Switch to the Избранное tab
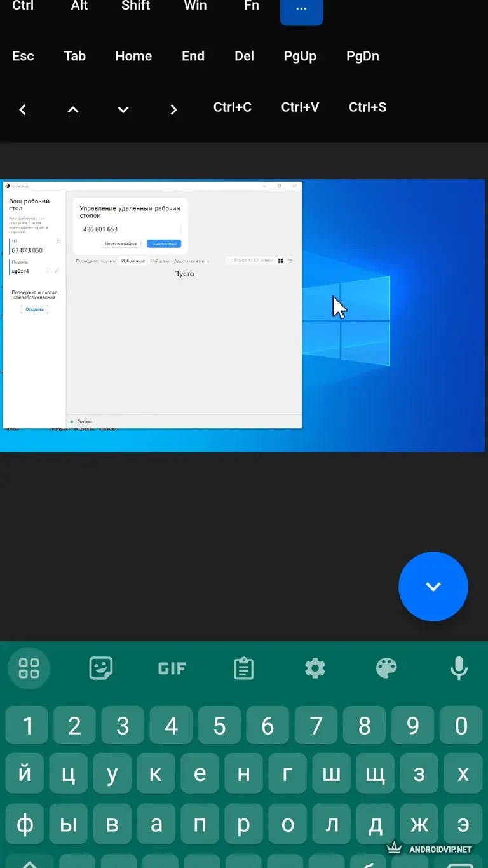488x868 pixels. (133, 261)
